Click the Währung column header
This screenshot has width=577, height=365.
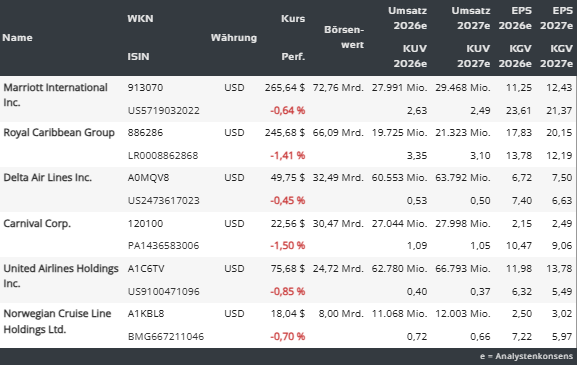234,38
